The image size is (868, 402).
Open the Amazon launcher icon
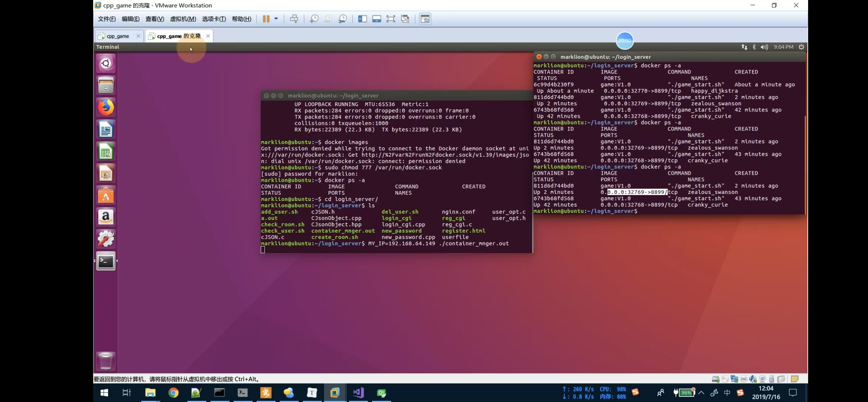tap(106, 217)
